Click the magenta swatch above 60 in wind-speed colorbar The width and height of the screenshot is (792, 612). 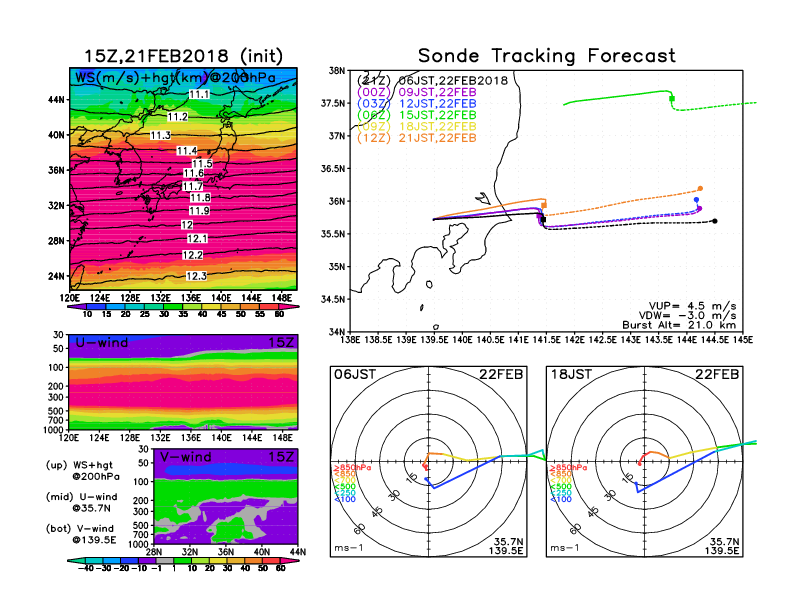pyautogui.click(x=290, y=306)
